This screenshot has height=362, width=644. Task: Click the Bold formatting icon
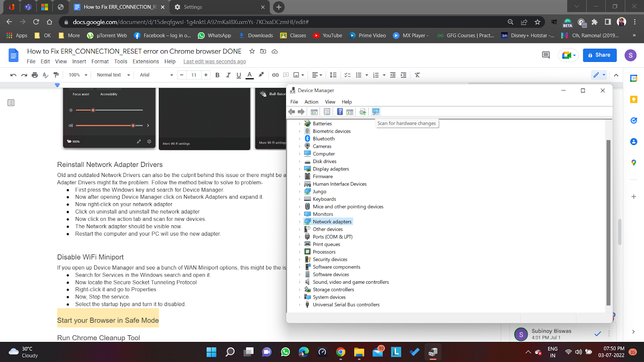217,75
